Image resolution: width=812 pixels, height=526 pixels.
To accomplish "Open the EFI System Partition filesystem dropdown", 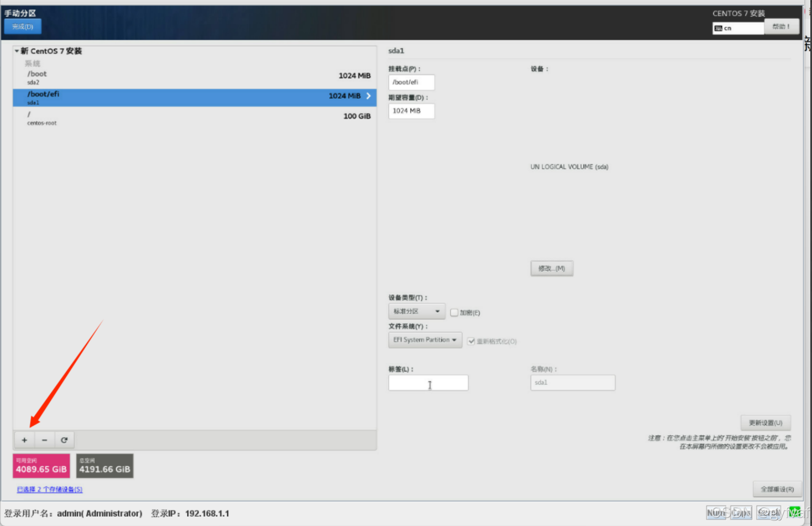I will coord(424,340).
